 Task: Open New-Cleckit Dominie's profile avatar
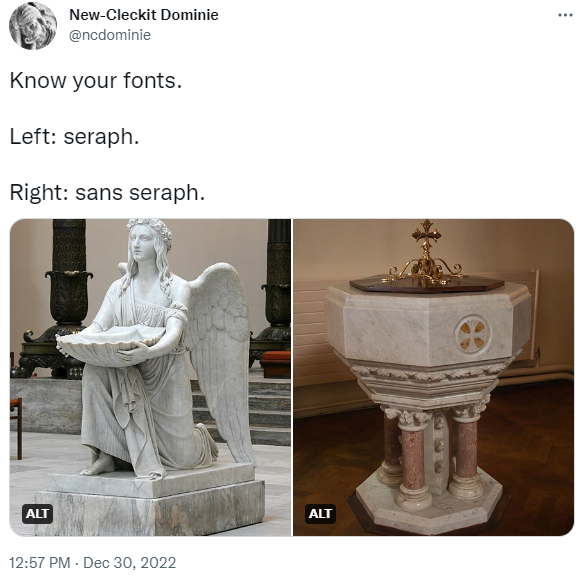[x=33, y=26]
